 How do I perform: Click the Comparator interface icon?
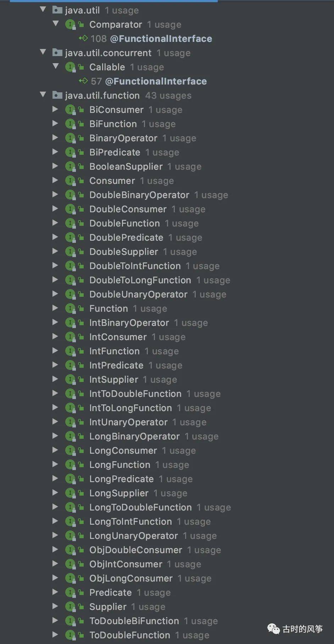(x=71, y=24)
